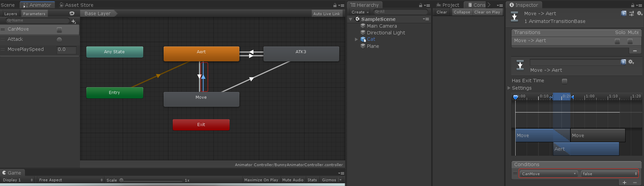Select the Cat prefab in Hierarchy
This screenshot has width=644, height=186.
[371, 39]
